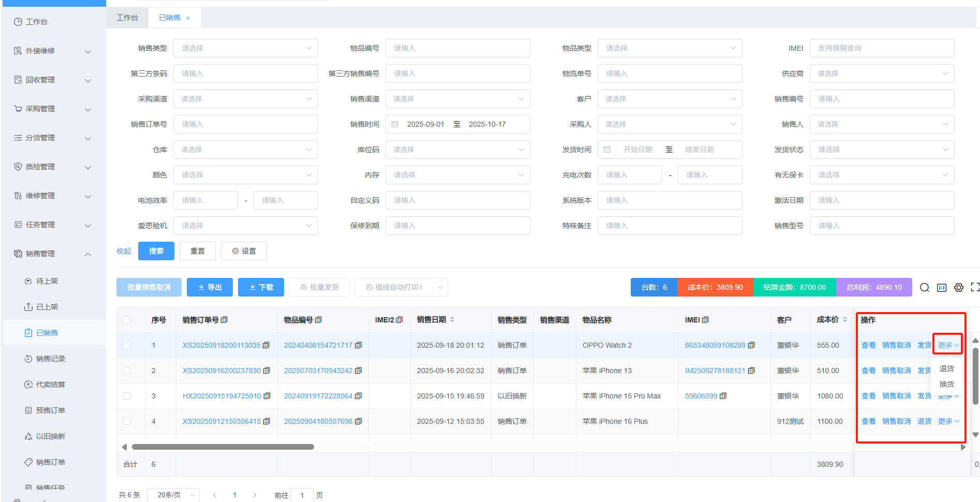Open column settings gear icon above table
Viewport: 980px width, 502px height.
[959, 288]
